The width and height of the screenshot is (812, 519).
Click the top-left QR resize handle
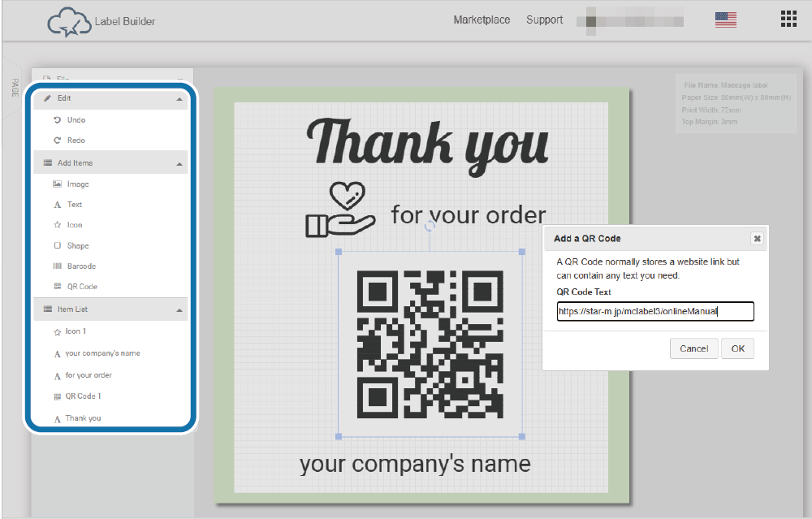(x=339, y=252)
